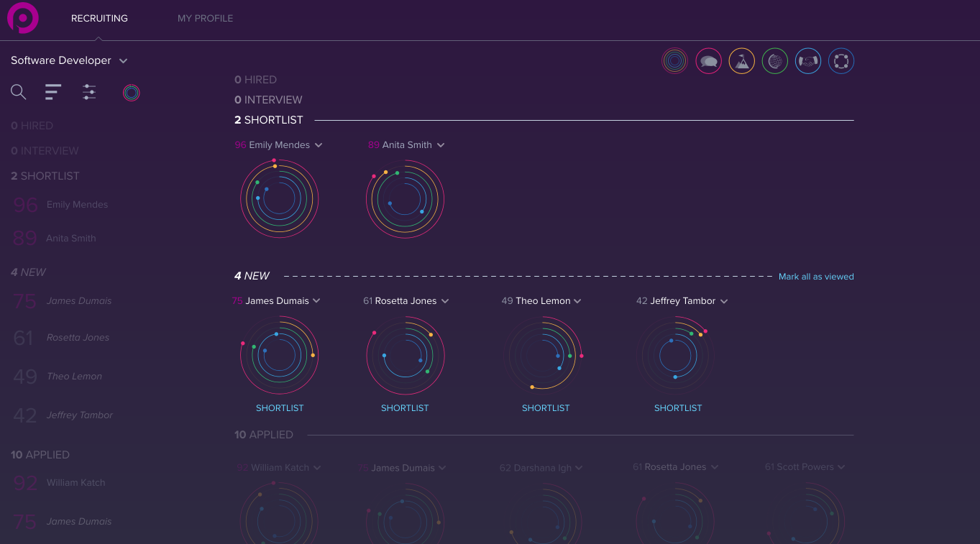The height and width of the screenshot is (544, 980).
Task: Click Mark all as viewed link
Action: [x=816, y=277]
